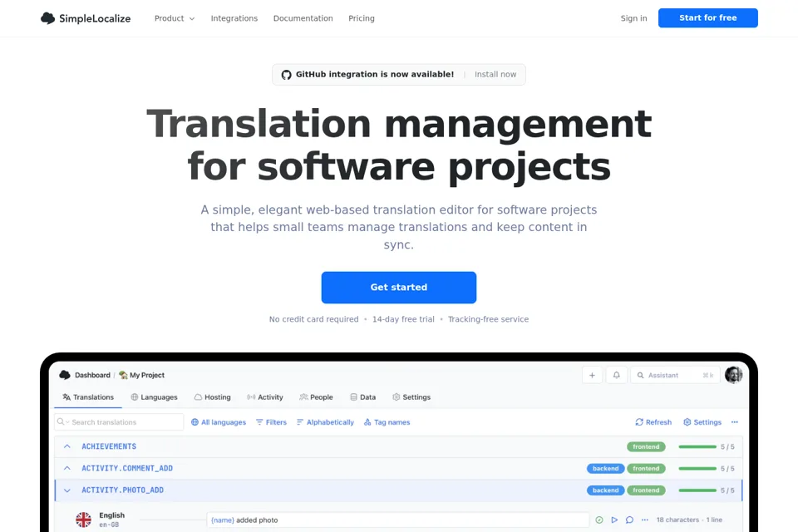
Task: Click the comment bubble icon
Action: pyautogui.click(x=629, y=520)
